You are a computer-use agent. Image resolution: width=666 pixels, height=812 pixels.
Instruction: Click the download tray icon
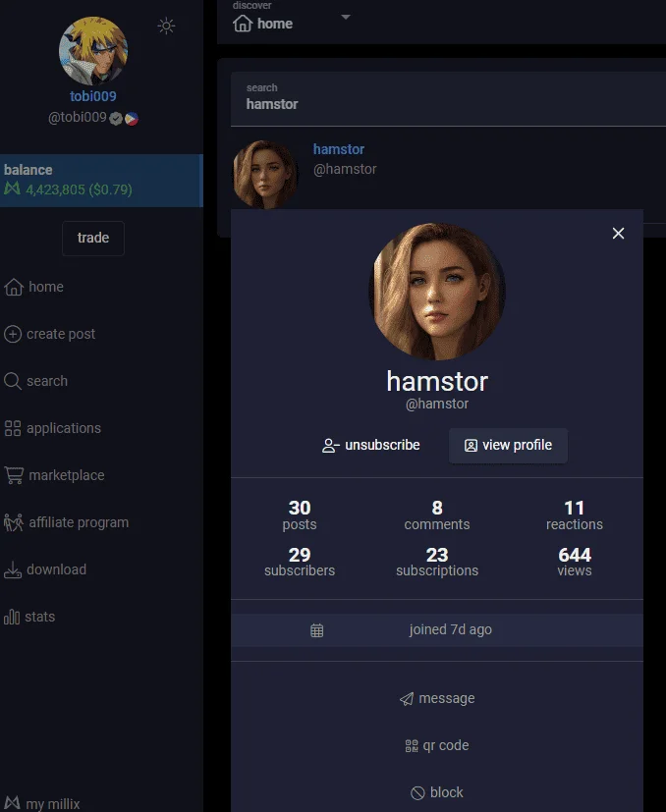pos(13,569)
